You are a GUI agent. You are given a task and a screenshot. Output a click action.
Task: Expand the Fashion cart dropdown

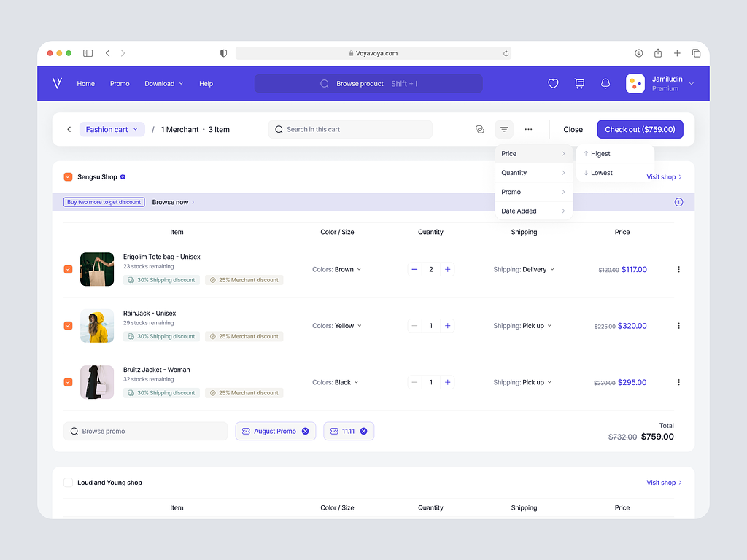112,130
